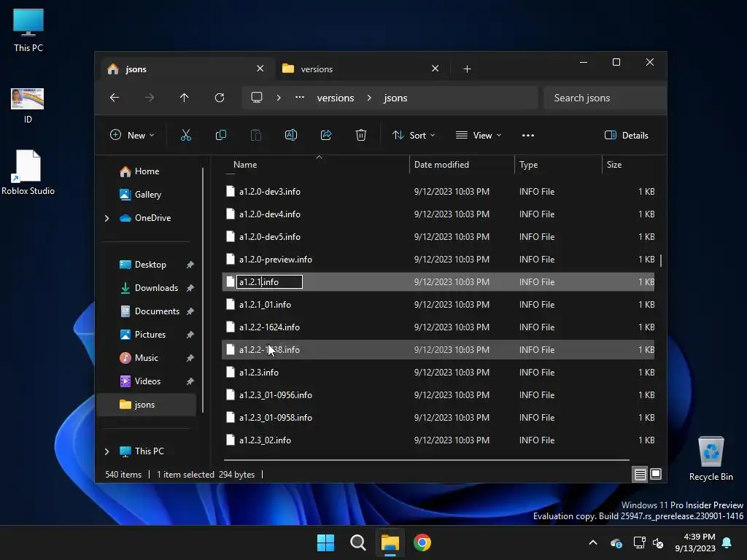The width and height of the screenshot is (747, 560).
Task: Switch to the versions tab
Action: pyautogui.click(x=361, y=69)
